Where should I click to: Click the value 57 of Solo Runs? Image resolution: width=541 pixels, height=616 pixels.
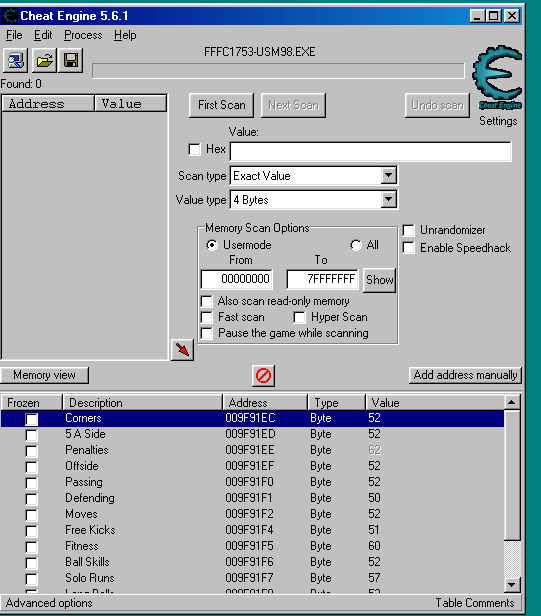tap(374, 578)
